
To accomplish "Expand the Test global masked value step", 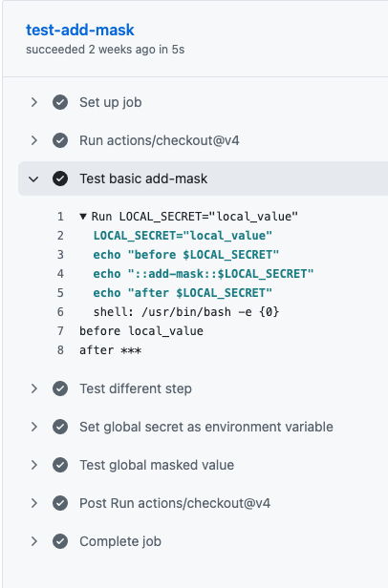I will [33, 465].
